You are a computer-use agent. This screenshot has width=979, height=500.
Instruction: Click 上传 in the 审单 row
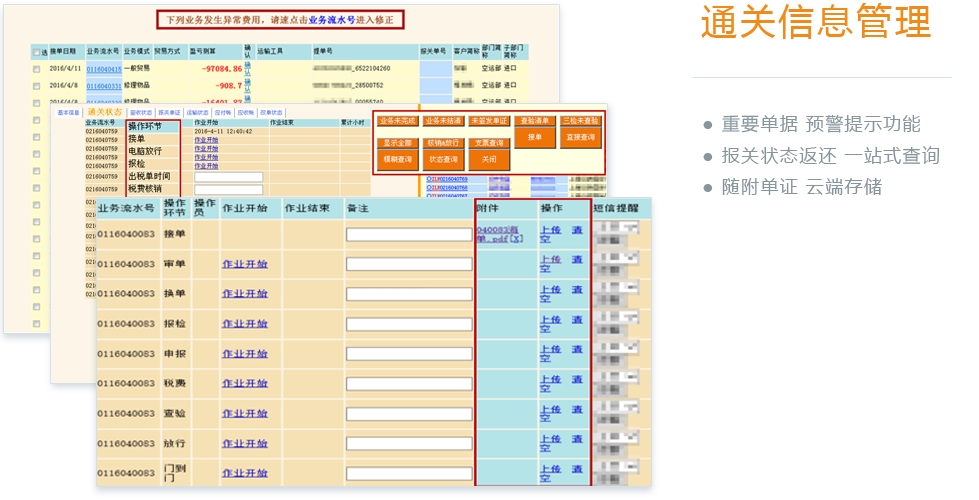(551, 260)
